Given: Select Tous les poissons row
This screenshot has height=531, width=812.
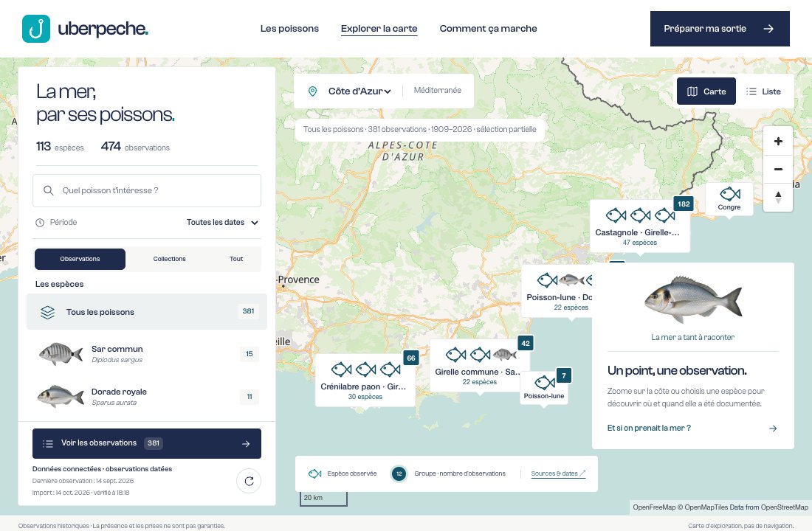Looking at the screenshot, I should [147, 311].
